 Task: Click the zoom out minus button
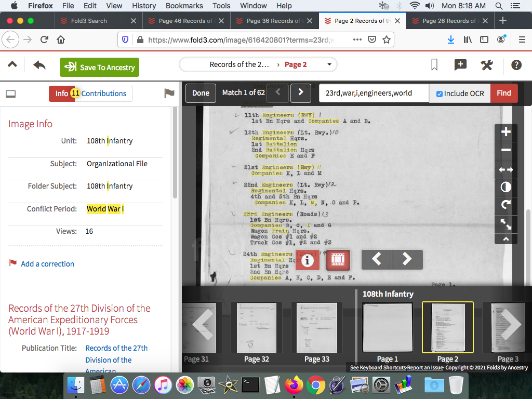click(506, 151)
